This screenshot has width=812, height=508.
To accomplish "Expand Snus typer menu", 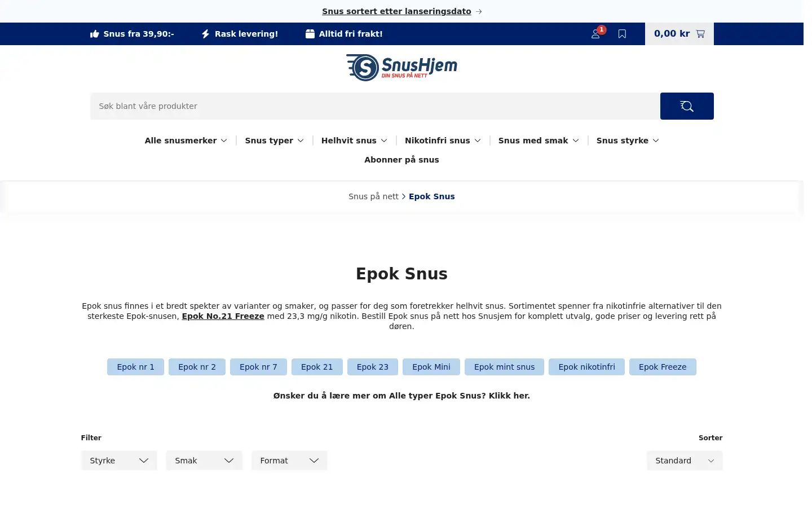I will [x=275, y=141].
